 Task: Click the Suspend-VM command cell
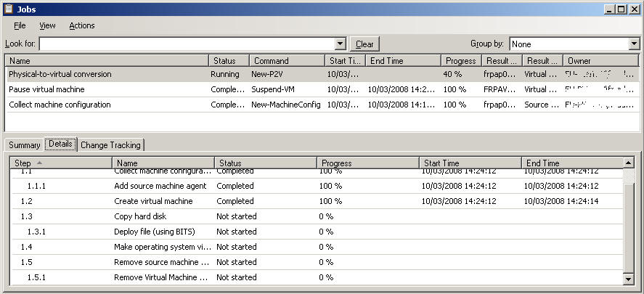point(273,89)
